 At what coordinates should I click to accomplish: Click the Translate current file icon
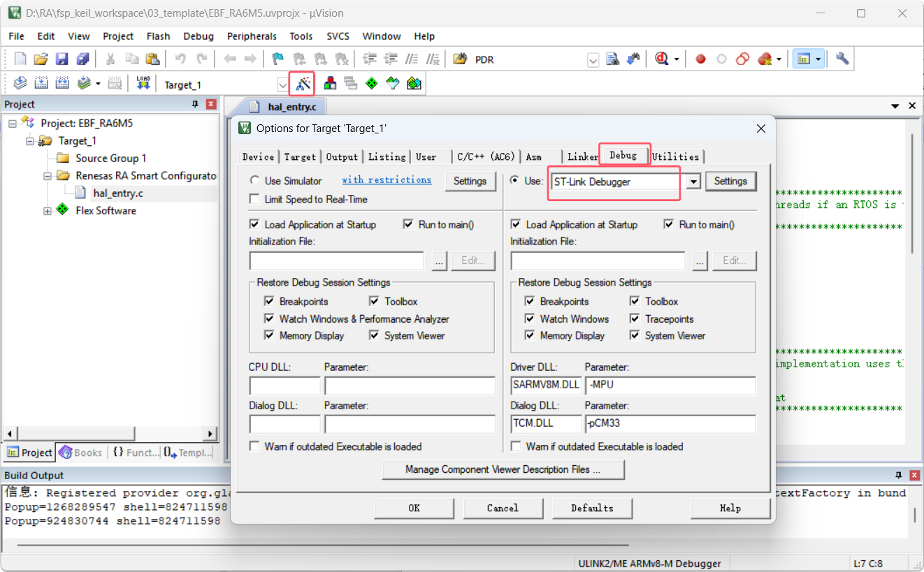point(20,84)
